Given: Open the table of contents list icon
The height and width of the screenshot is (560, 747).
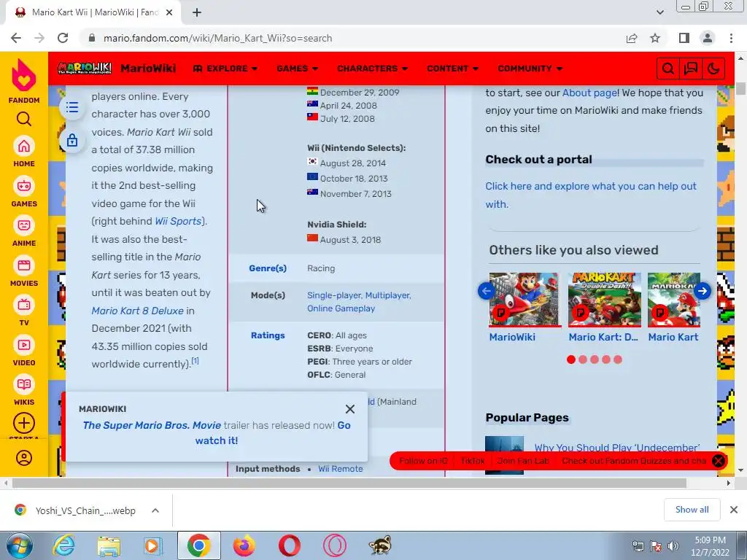Looking at the screenshot, I should coord(72,107).
